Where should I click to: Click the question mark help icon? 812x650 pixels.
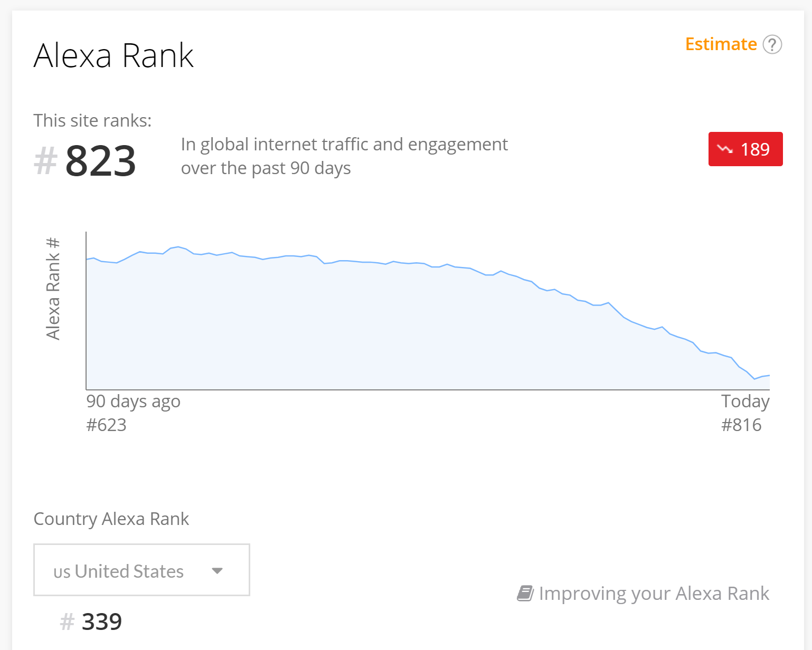(772, 45)
